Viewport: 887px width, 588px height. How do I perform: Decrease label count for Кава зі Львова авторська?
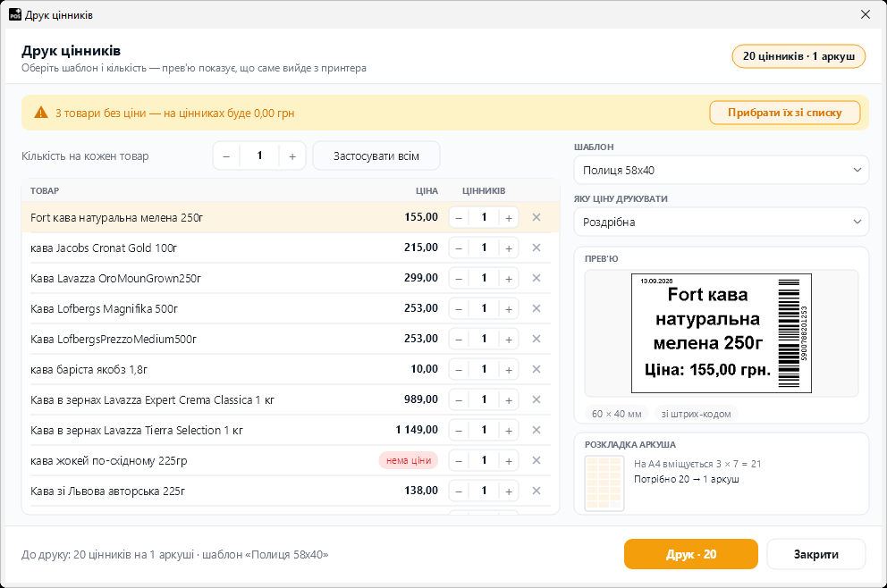click(x=459, y=491)
